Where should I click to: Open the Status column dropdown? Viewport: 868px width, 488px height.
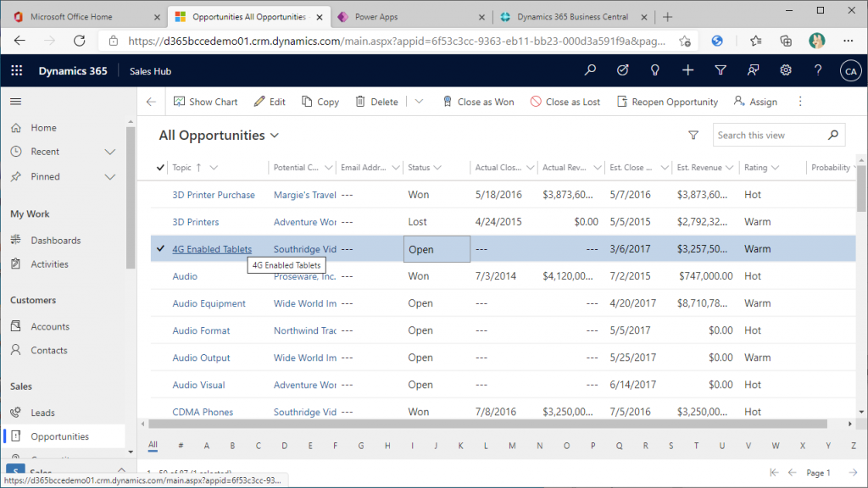coord(437,168)
